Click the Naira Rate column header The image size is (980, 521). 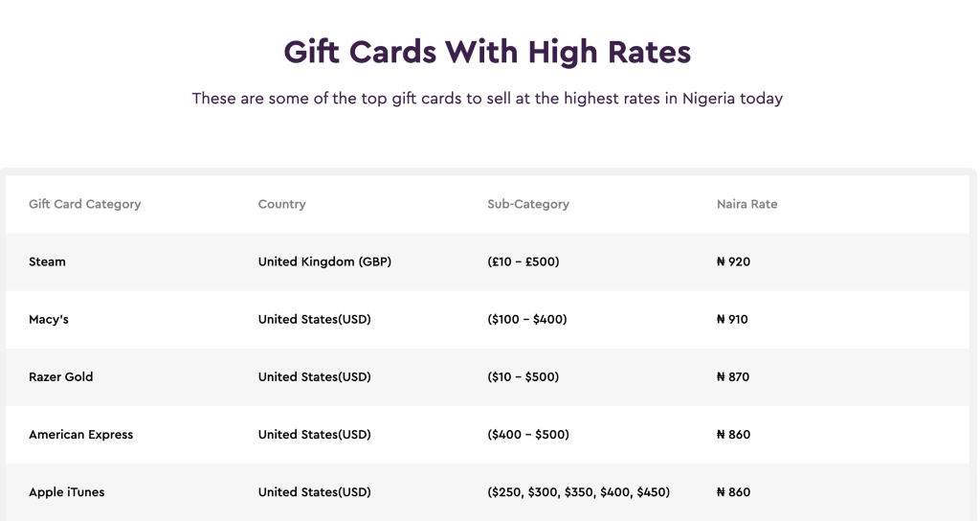click(x=746, y=204)
